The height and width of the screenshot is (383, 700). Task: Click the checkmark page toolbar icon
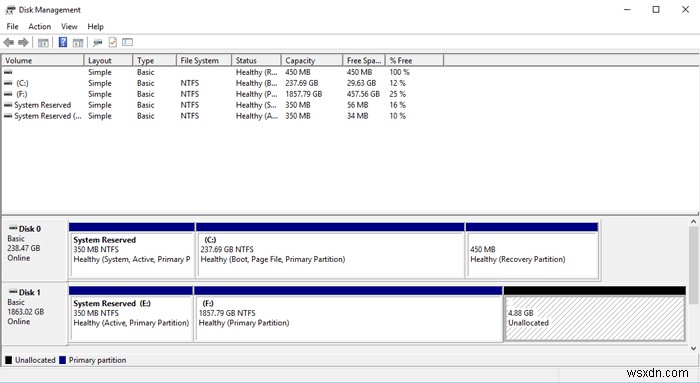point(112,42)
